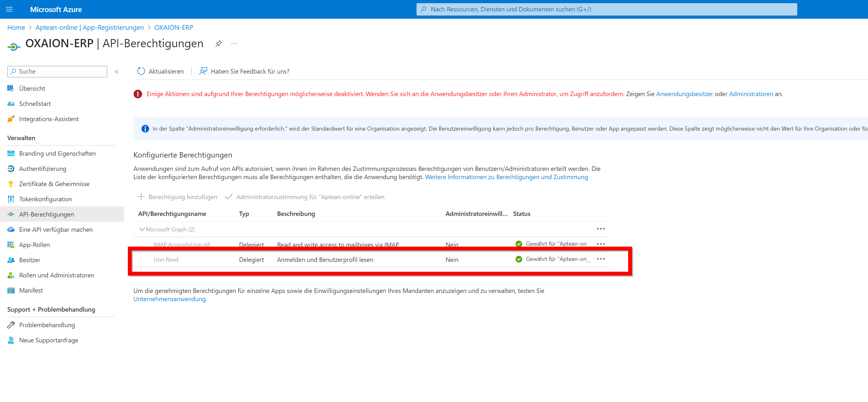Viewport: 868px width, 402px height.
Task: Open App-Rollen in the sidebar
Action: click(x=34, y=244)
